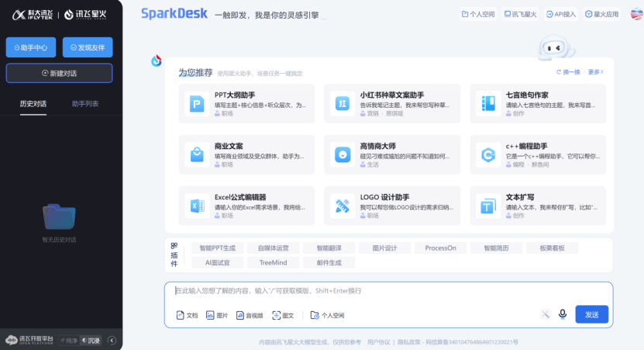Open the 用户协议 link
The height and width of the screenshot is (350, 644).
(x=379, y=342)
